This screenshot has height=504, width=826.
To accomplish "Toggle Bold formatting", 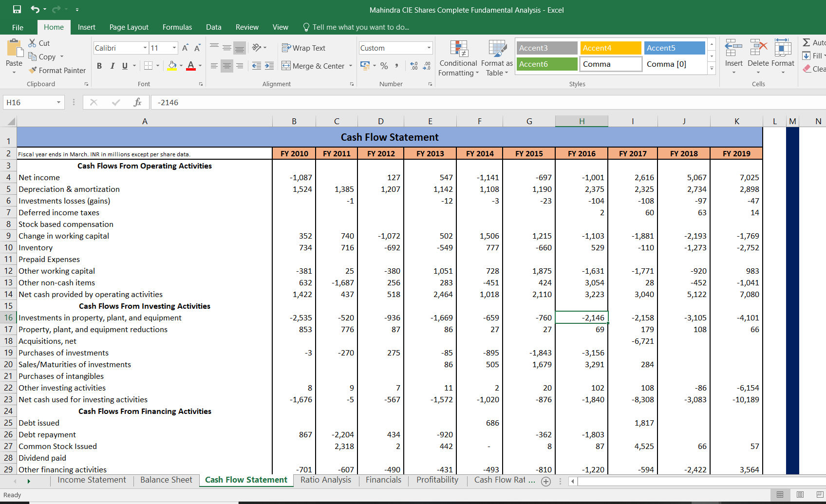I will pos(99,66).
